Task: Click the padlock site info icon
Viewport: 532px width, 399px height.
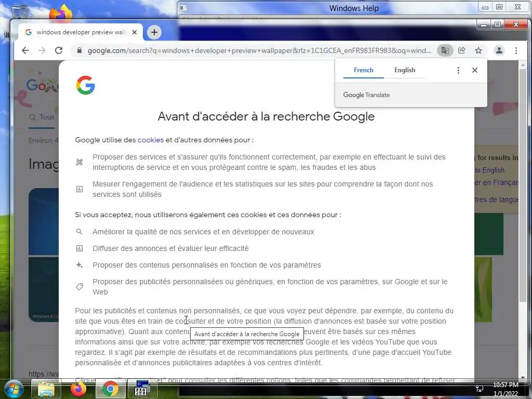Action: (79, 50)
